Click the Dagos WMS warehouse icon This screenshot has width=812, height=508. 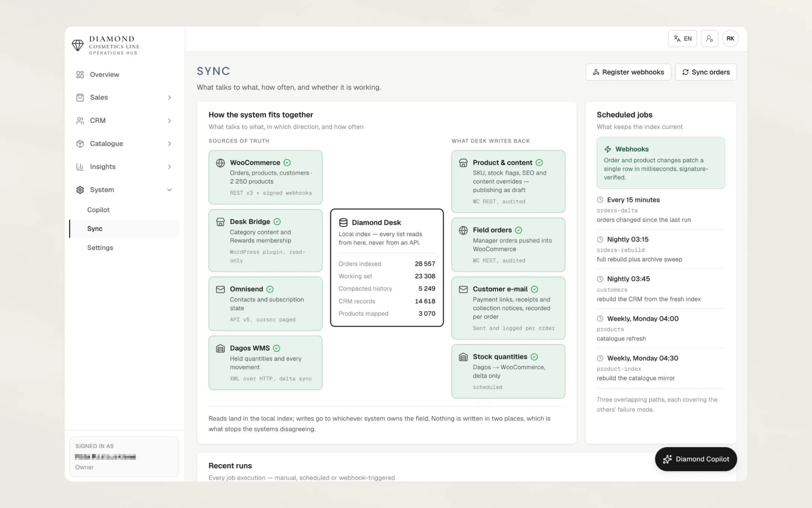click(x=220, y=348)
